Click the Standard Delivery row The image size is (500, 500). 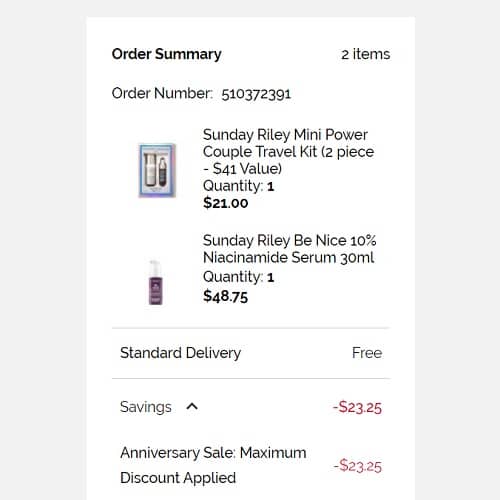coord(251,353)
